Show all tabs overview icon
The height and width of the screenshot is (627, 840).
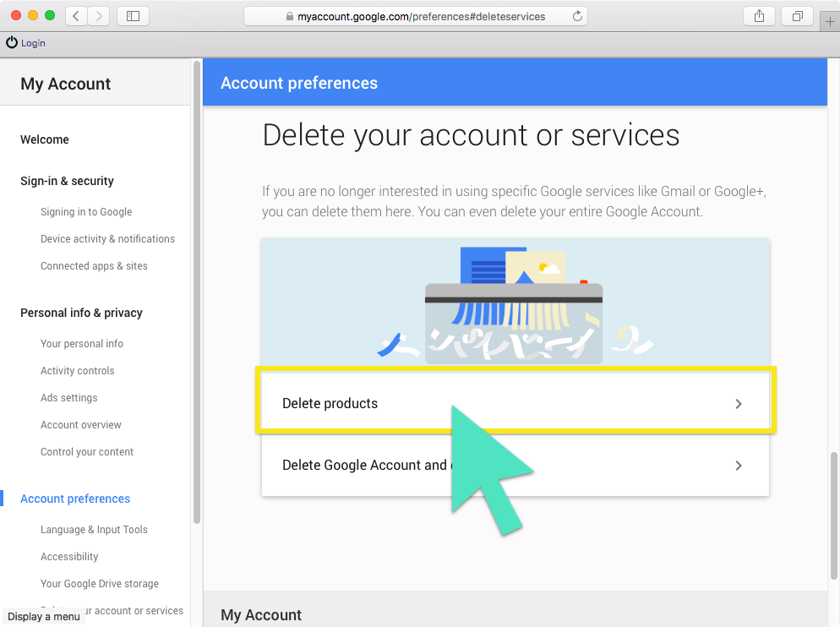click(x=798, y=16)
